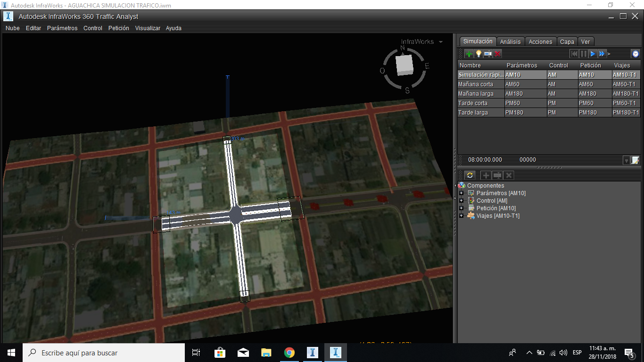The width and height of the screenshot is (644, 362).
Task: Click the grey X icon in components toolbar
Action: click(x=509, y=175)
